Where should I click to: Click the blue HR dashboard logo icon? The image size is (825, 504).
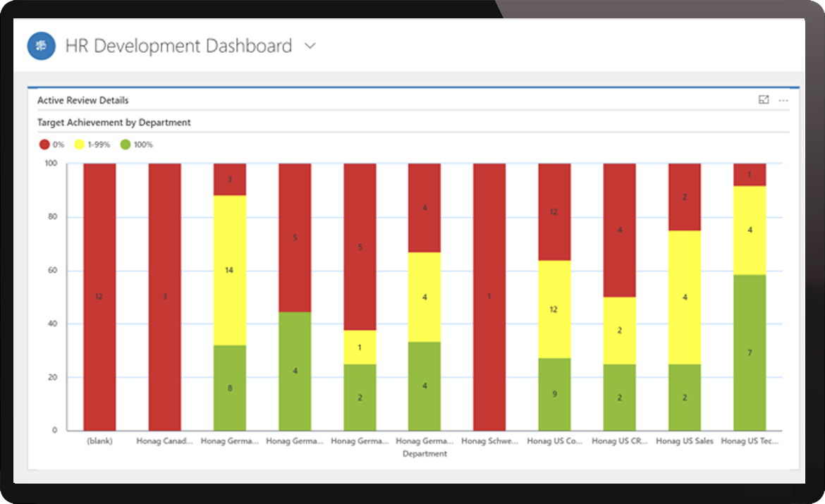(42, 47)
